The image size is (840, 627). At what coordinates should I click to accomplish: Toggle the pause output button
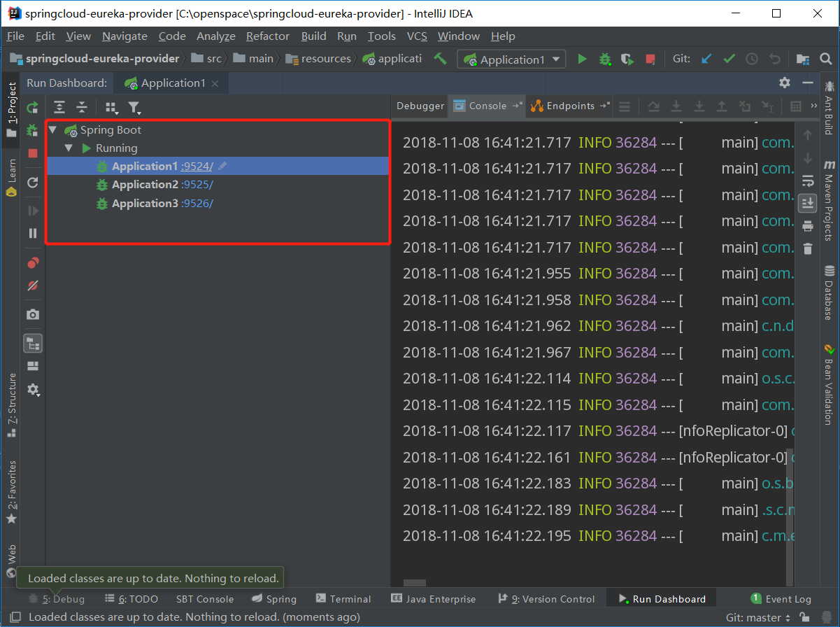pos(32,232)
